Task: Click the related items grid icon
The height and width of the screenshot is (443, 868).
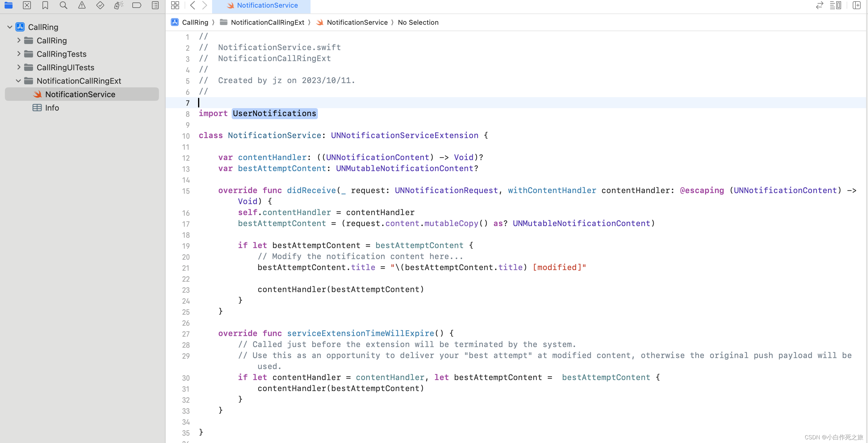Action: click(x=175, y=5)
